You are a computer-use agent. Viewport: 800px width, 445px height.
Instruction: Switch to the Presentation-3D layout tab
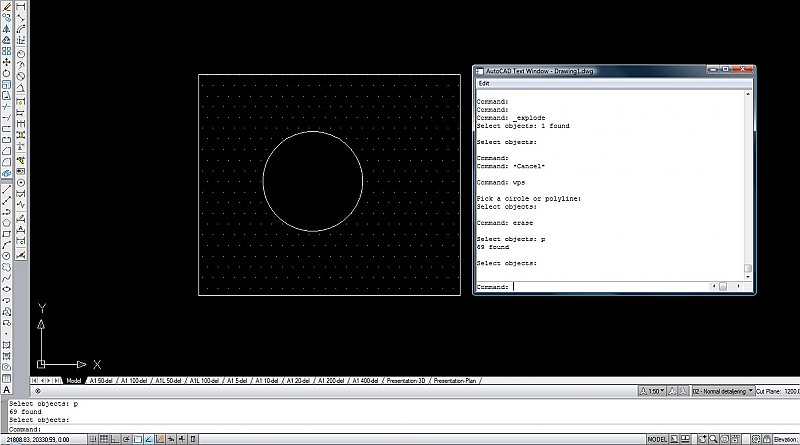(406, 381)
